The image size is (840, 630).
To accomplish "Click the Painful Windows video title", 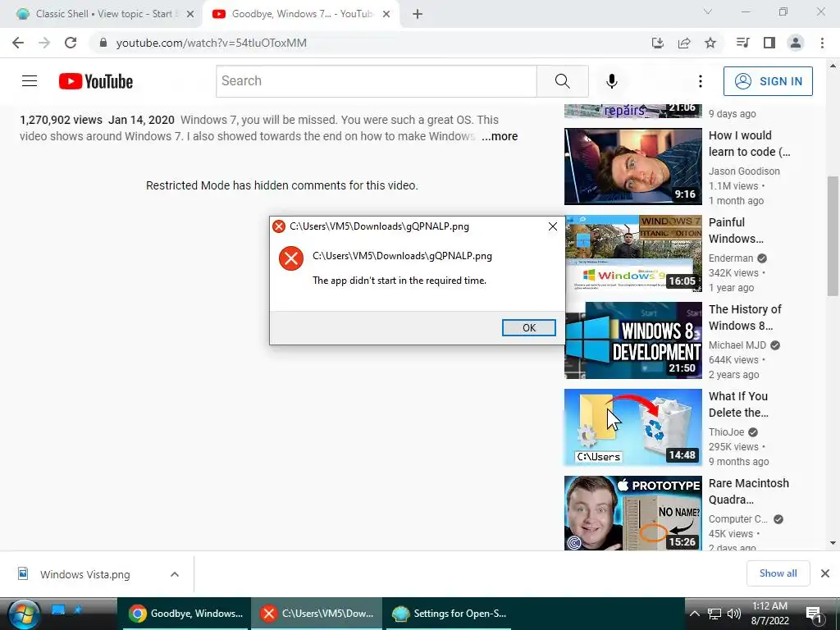I will coord(736,231).
